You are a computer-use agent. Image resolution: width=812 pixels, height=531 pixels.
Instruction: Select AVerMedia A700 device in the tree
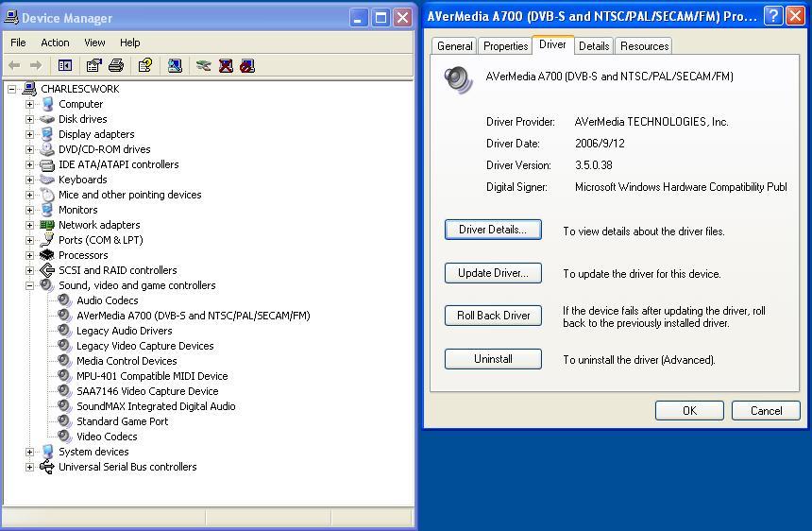click(x=194, y=316)
